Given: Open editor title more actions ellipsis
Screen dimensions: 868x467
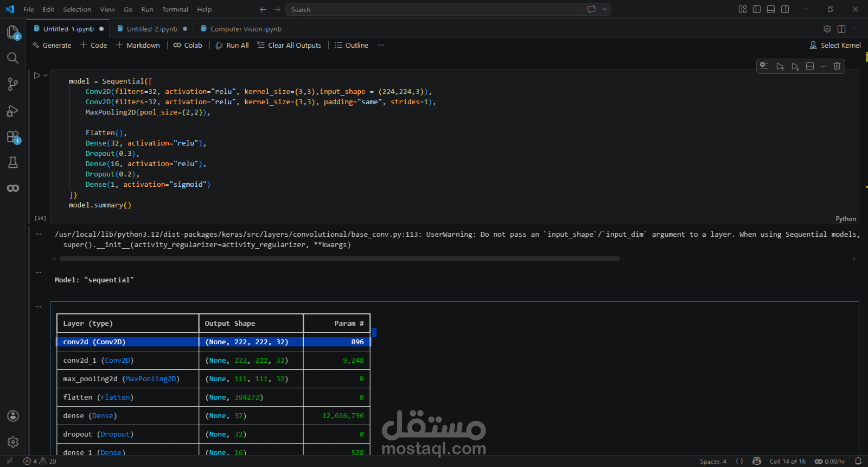Looking at the screenshot, I should (856, 29).
